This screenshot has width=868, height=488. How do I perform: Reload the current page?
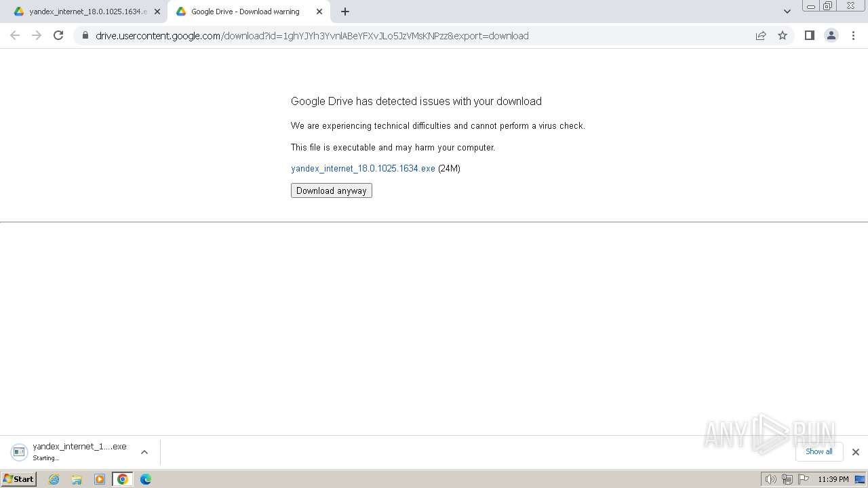(58, 35)
